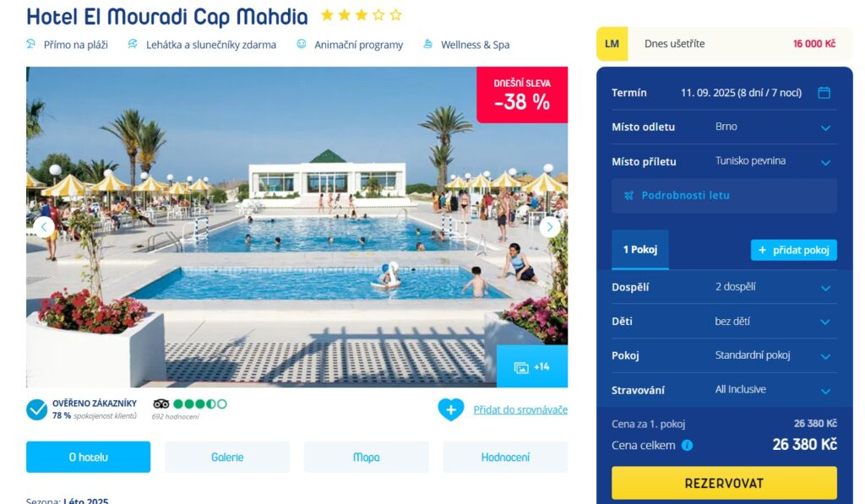Click the verified customers checkmark badge
The width and height of the screenshot is (865, 504).
37,409
